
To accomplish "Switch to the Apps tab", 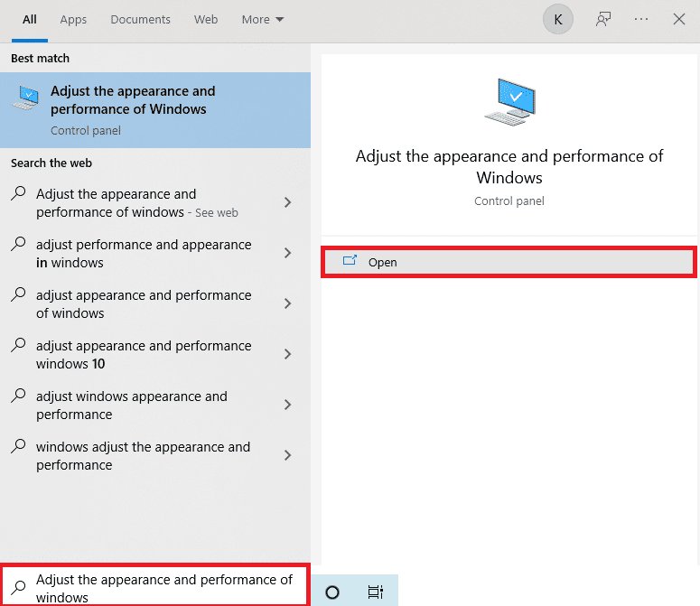I will (73, 19).
